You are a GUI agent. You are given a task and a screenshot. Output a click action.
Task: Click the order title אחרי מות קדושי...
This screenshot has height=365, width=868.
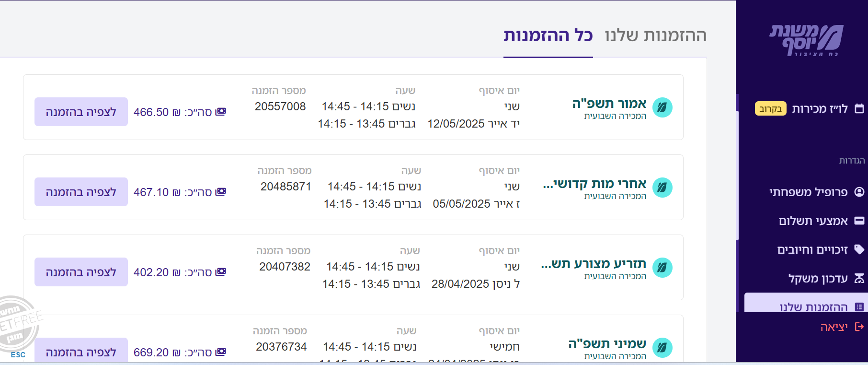click(x=594, y=184)
